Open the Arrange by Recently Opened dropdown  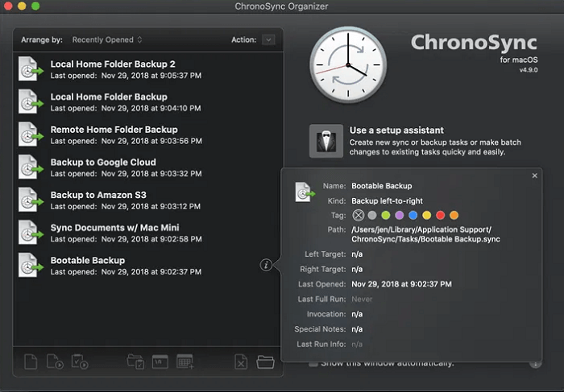click(x=107, y=40)
